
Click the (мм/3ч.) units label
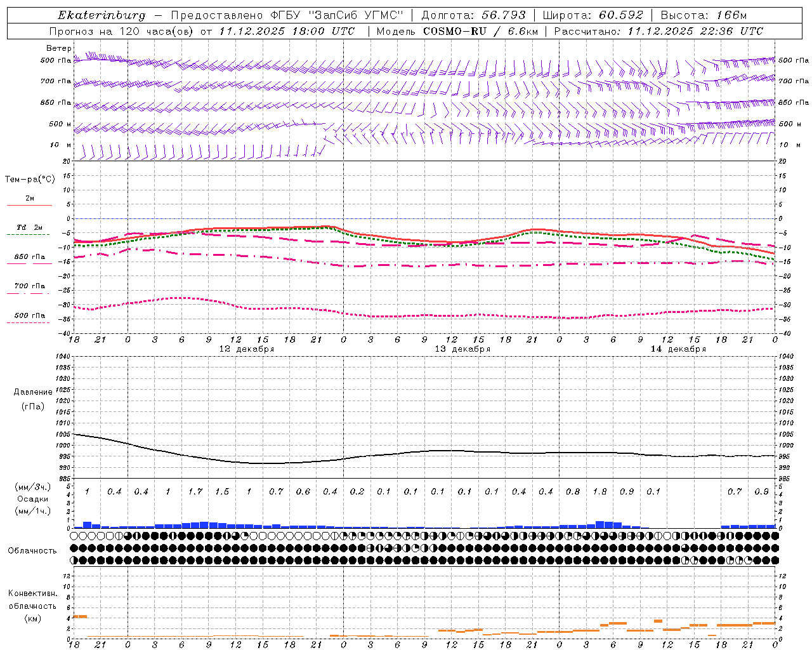[33, 487]
